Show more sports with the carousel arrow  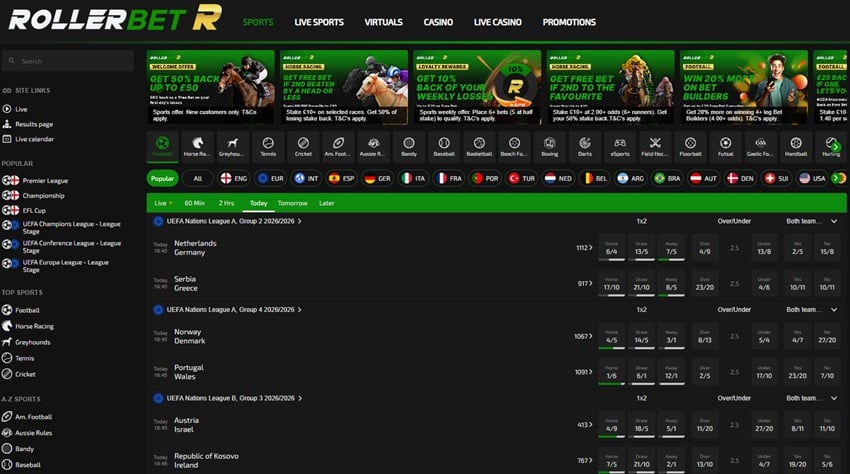836,147
